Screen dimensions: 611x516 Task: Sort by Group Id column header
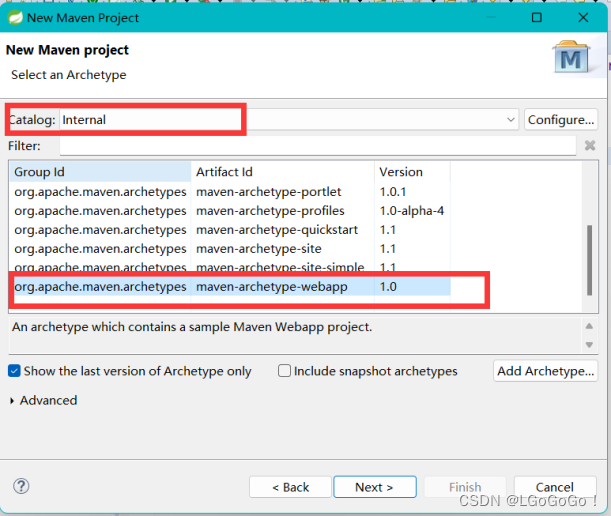tap(100, 172)
